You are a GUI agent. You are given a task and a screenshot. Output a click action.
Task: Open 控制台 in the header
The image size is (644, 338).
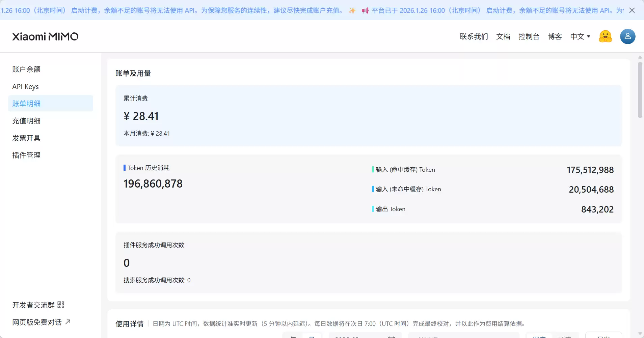tap(529, 36)
